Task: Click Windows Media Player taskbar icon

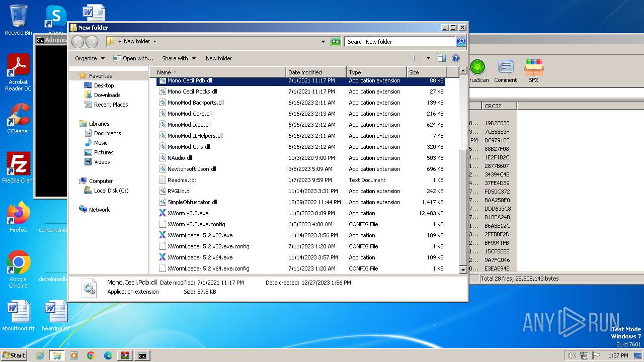Action: point(74,355)
